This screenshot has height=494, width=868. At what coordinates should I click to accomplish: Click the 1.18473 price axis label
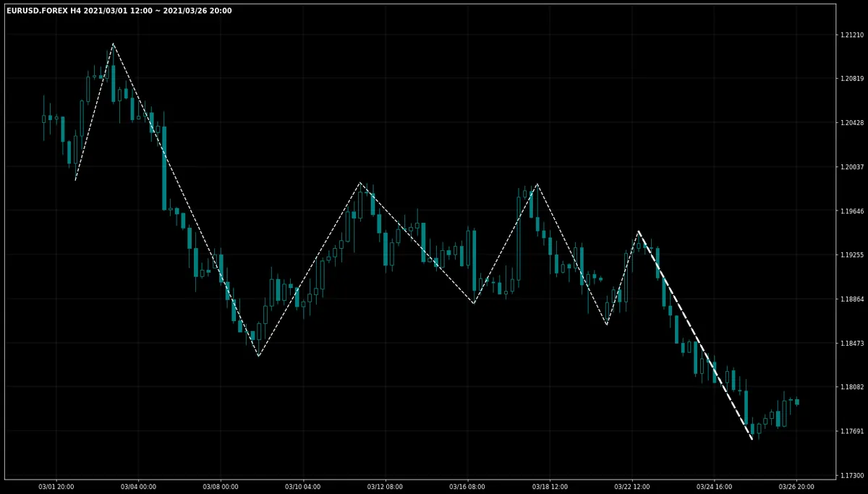851,344
